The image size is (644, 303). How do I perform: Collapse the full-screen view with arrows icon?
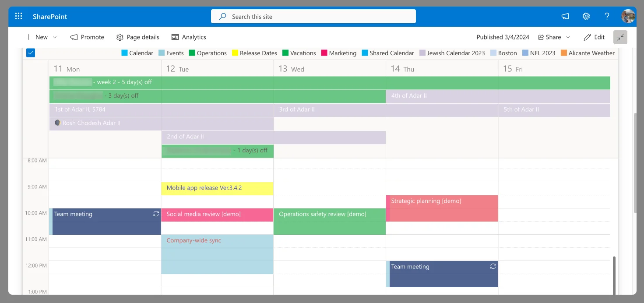[x=620, y=37]
